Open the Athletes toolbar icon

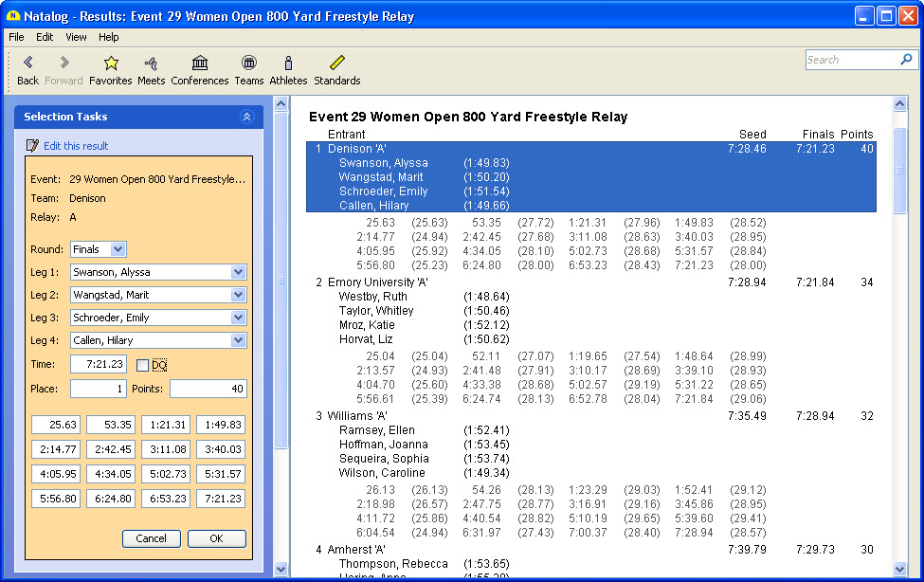click(288, 64)
